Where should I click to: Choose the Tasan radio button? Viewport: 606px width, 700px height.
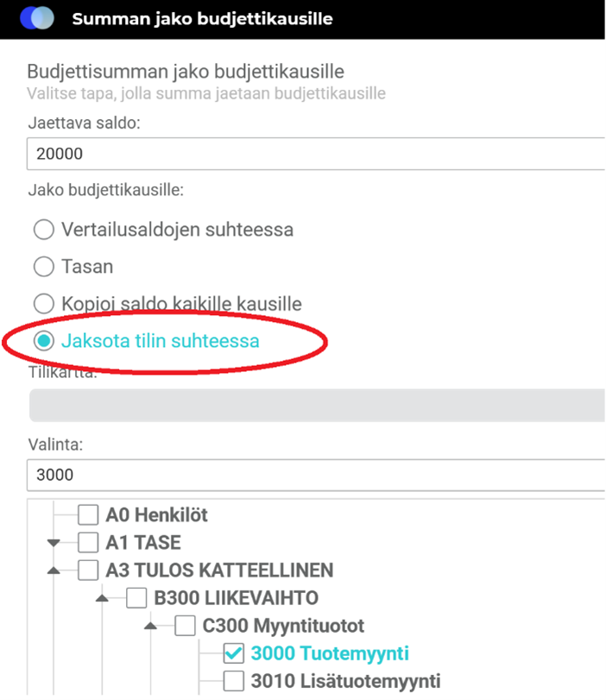[x=43, y=268]
